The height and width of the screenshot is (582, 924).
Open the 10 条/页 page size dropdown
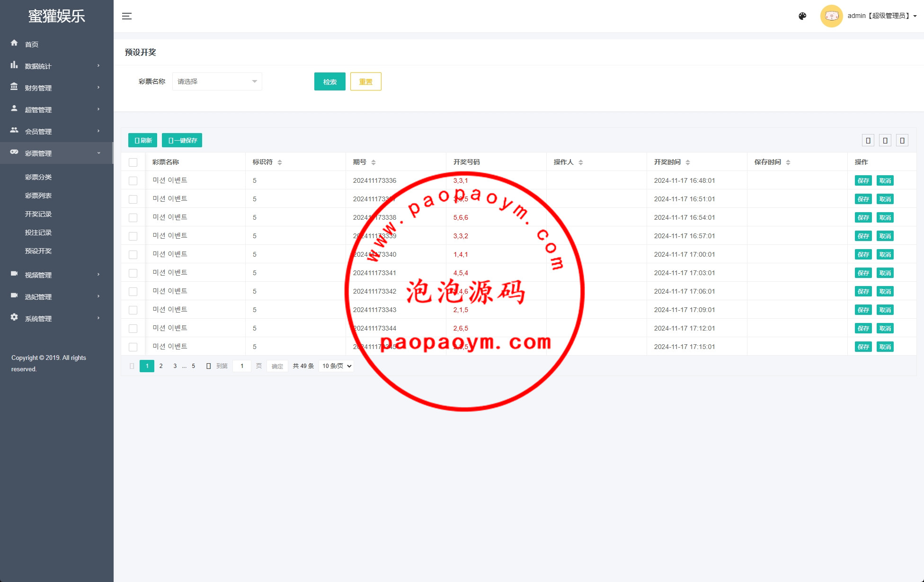click(x=337, y=366)
